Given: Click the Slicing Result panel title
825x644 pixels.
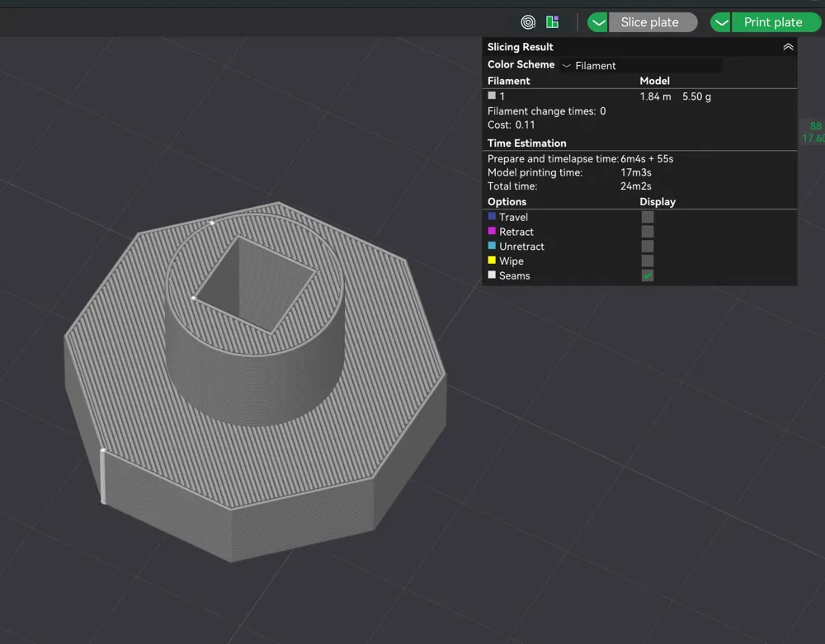Looking at the screenshot, I should pyautogui.click(x=520, y=47).
